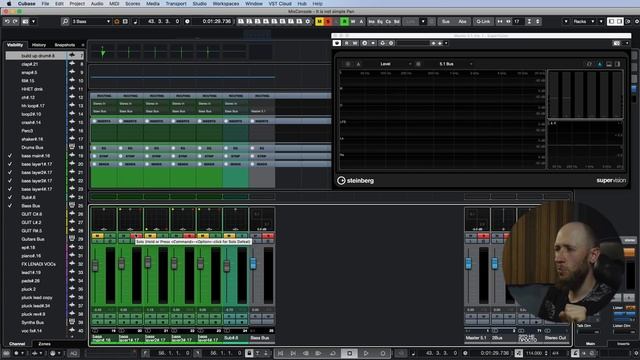Open the Apple menu
Screen dimensions: 640x360
coord(9,4)
